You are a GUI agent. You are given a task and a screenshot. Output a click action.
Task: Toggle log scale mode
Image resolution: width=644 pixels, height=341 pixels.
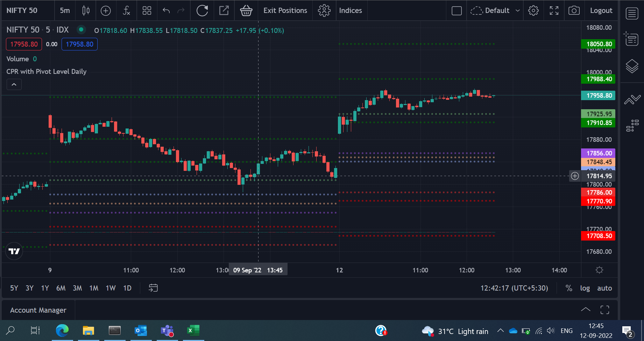[x=585, y=288]
